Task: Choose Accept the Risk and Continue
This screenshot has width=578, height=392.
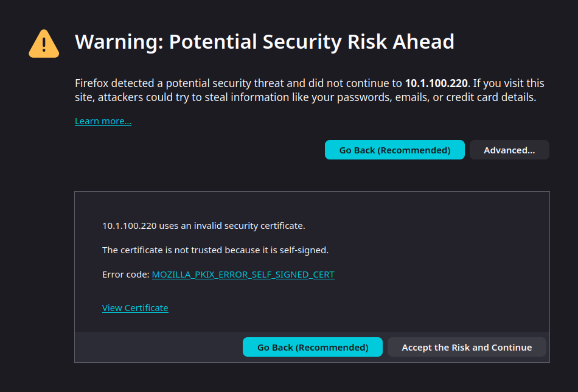Action: click(467, 347)
